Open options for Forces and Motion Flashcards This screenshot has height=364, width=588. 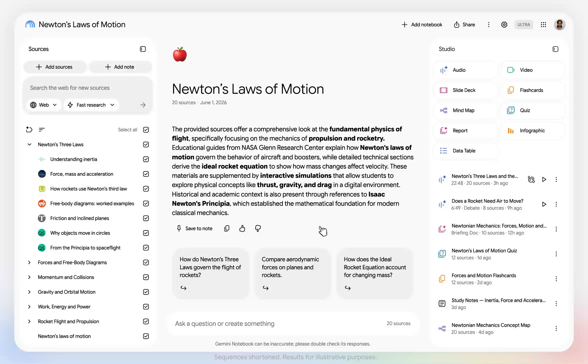pyautogui.click(x=556, y=279)
